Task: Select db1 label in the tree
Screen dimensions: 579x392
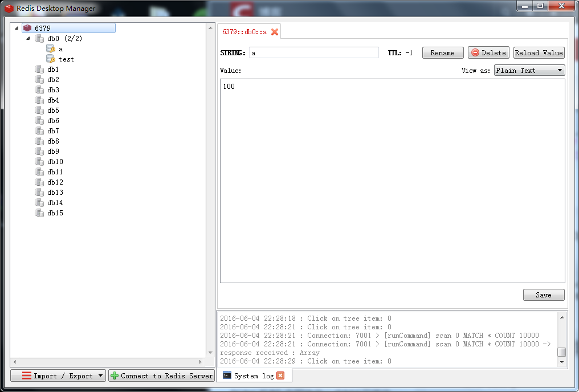Action: point(53,70)
